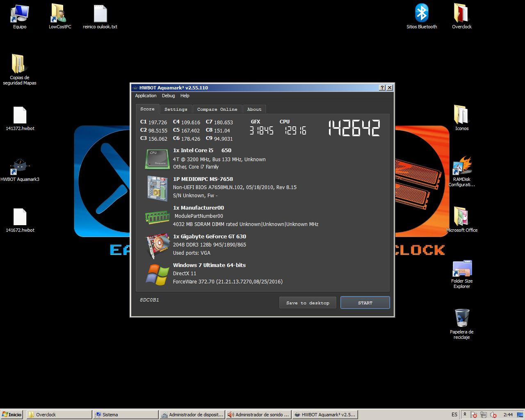Launch Folder Size Explorer shortcut
Viewport: 525px width, 420px height.
(462, 274)
